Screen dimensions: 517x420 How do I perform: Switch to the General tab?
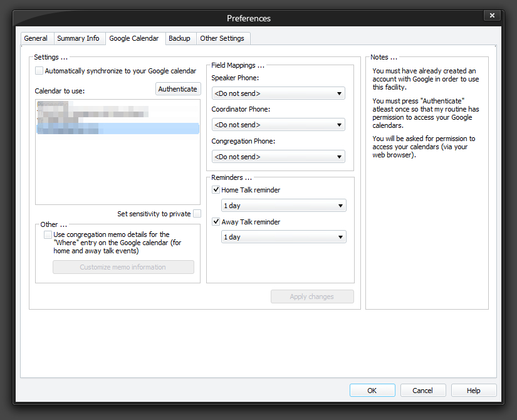(36, 39)
